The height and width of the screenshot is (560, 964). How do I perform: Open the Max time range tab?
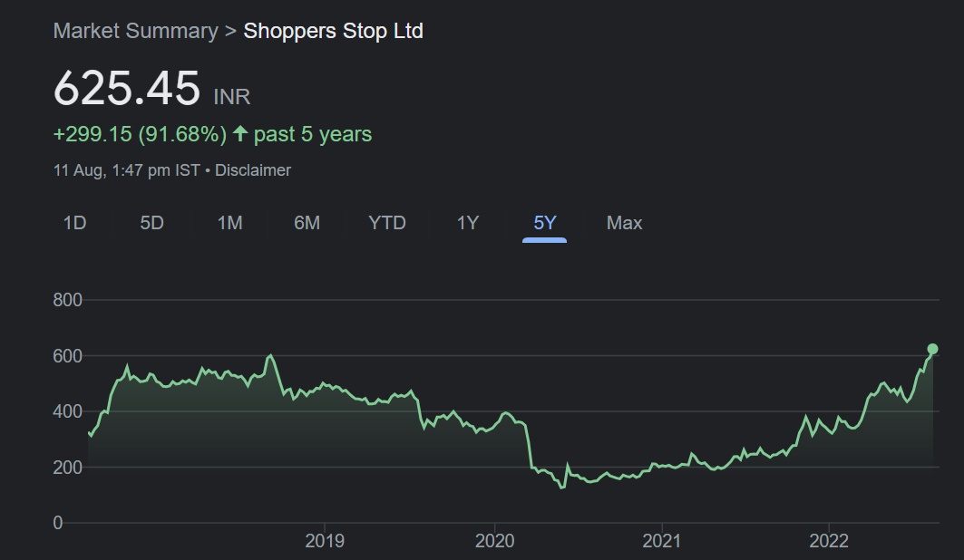pos(624,223)
